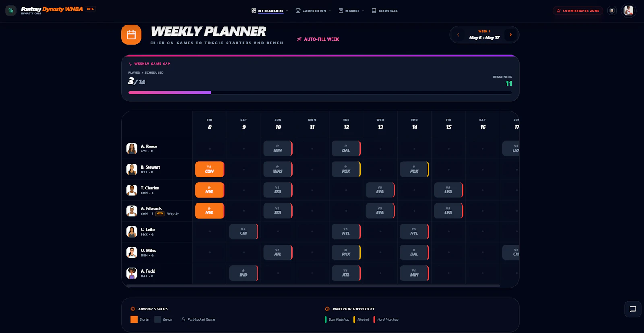Click the O. Miles player name
This screenshot has width=644, height=333.
tap(148, 250)
